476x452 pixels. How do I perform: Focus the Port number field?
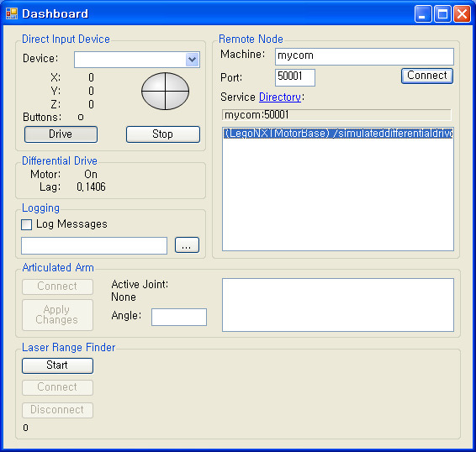coord(295,77)
